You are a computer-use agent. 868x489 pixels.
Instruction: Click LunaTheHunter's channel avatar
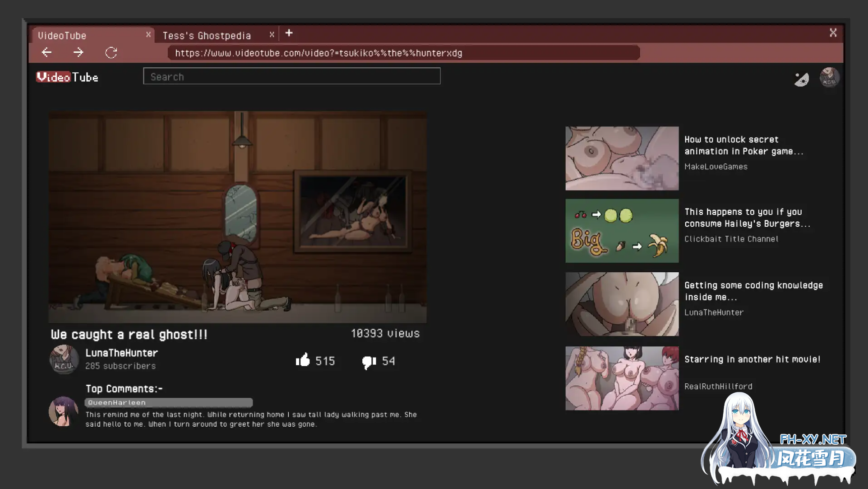coord(64,359)
